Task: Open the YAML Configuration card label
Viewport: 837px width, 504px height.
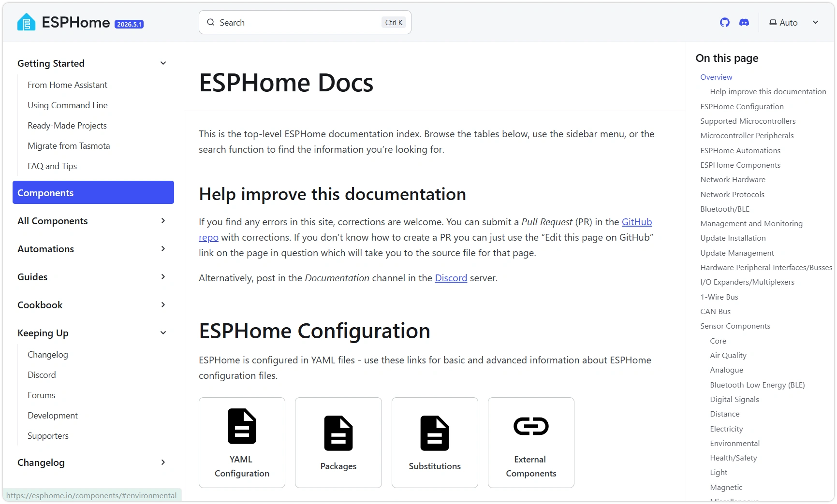Action: (x=242, y=466)
